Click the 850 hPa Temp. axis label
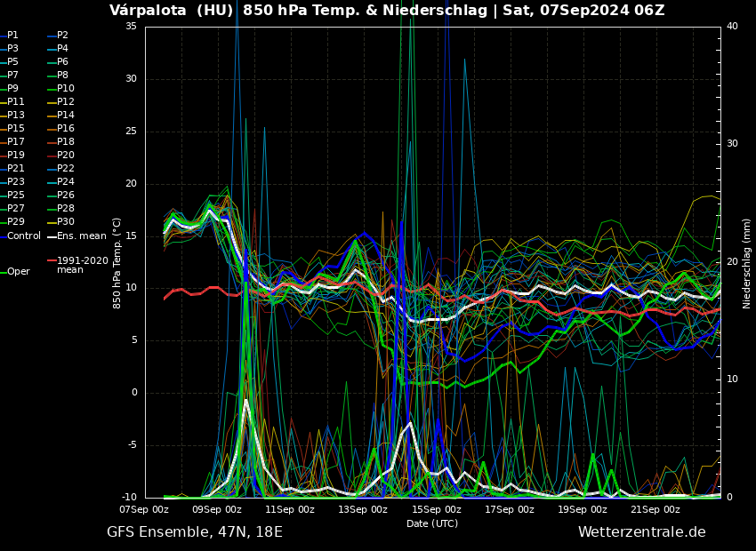This screenshot has height=551, width=756. 117,263
